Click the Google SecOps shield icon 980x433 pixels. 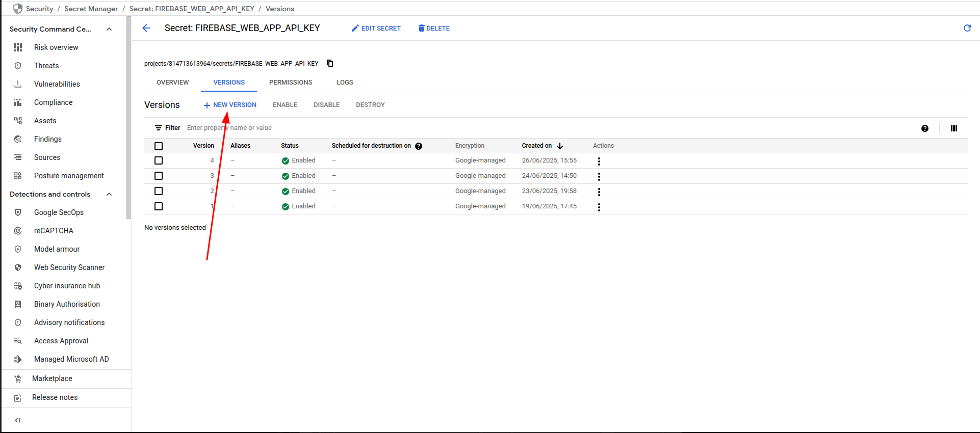tap(18, 212)
